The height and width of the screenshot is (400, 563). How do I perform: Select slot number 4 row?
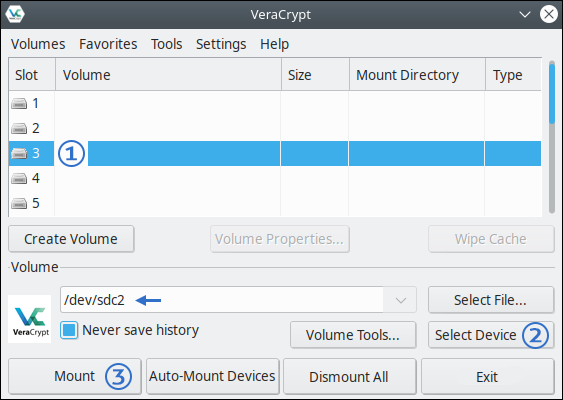[275, 178]
